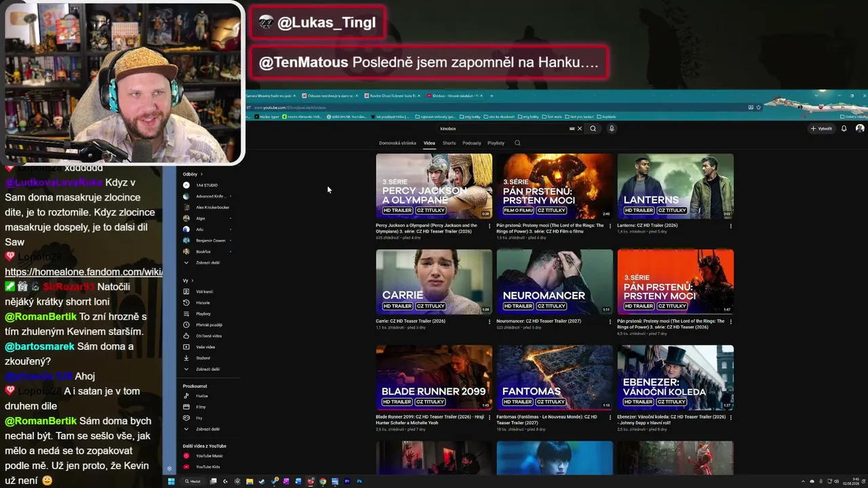Click the browser address bar URL
The width and height of the screenshot is (868, 488).
(x=290, y=107)
